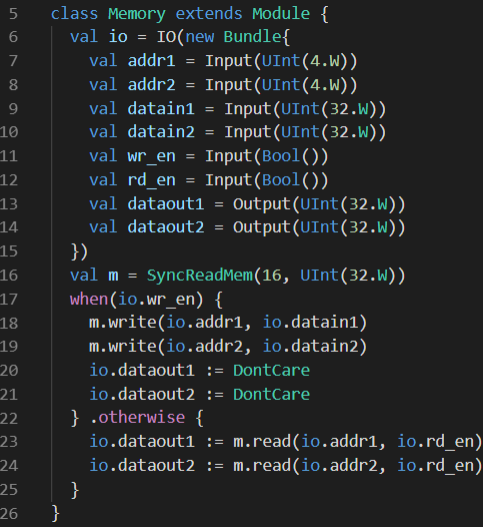Click DontCare on line 21

point(271,394)
